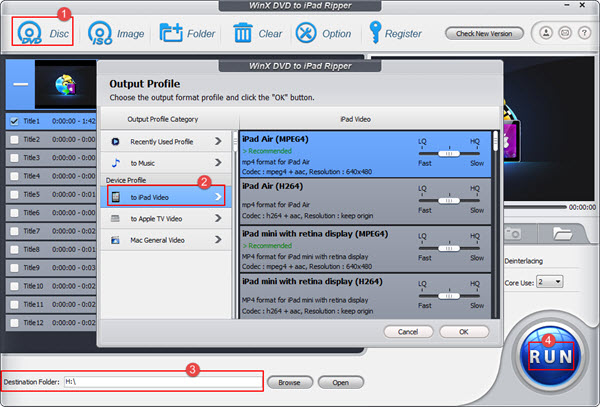
Task: Choose iPad mini with retina display (H264)
Action: point(365,296)
